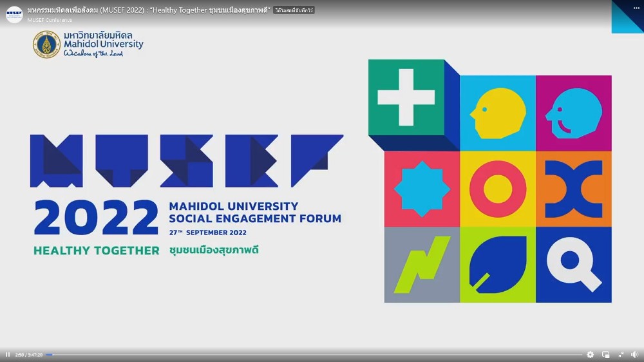
Task: Click the pink circle on yellow tile
Action: point(497,189)
